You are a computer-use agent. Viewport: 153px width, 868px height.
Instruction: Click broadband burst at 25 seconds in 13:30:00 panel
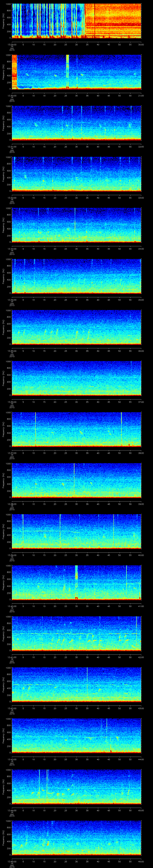pyautogui.click(x=68, y=72)
